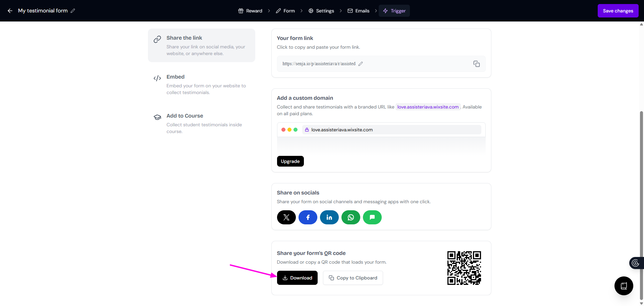Open the Settings step
The image size is (644, 306).
point(321,11)
